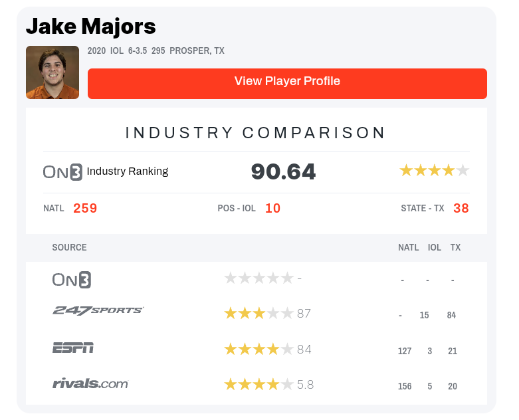Click the ESPN logo
This screenshot has width=519, height=420.
(73, 348)
